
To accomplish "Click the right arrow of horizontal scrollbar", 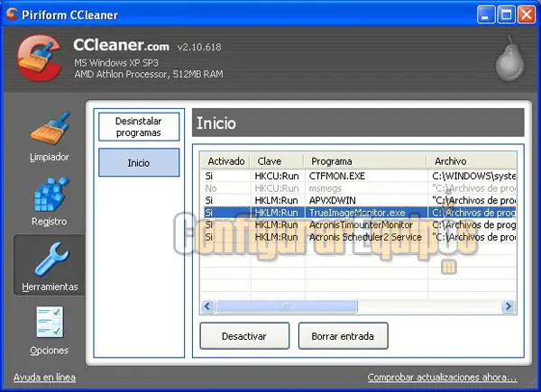I will click(508, 305).
